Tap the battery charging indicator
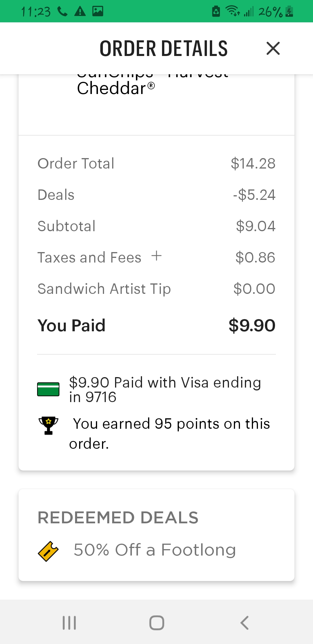This screenshot has height=644, width=313. coord(289,12)
